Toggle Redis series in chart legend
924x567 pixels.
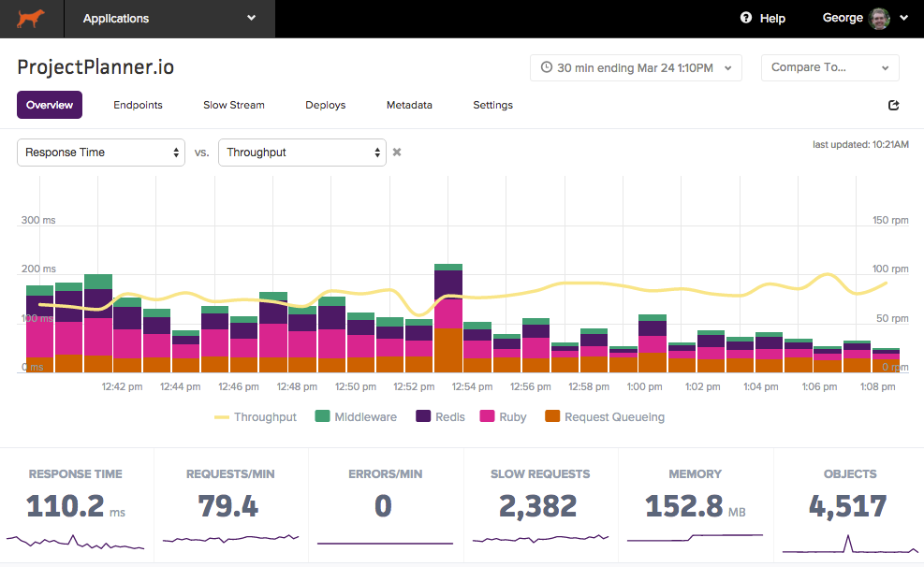click(440, 416)
